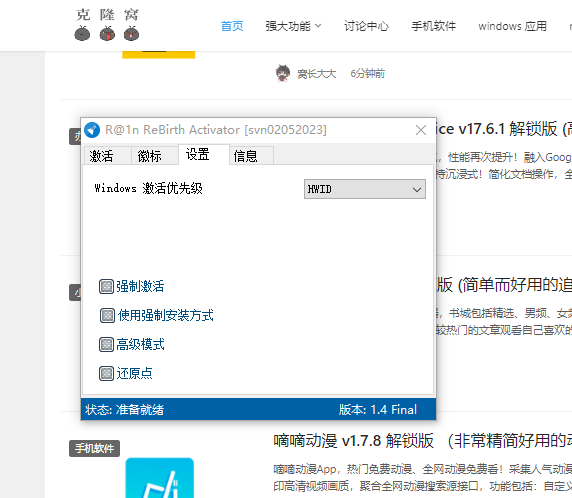Open windows 应用 in the website nav

(x=513, y=26)
